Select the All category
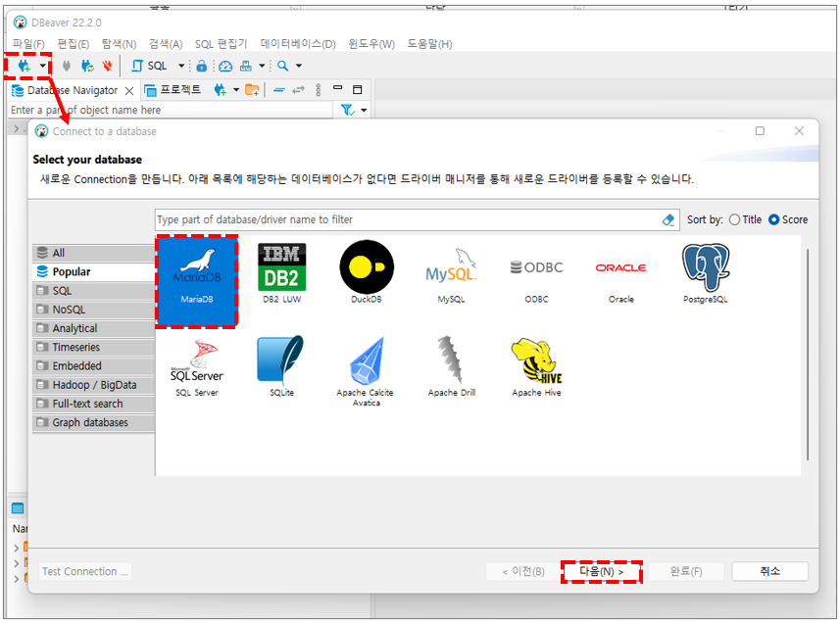Viewport: 840px width, 623px height. (94, 253)
